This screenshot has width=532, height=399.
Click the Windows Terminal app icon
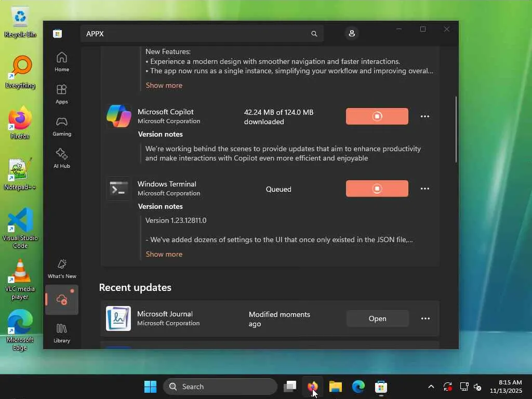[118, 189]
